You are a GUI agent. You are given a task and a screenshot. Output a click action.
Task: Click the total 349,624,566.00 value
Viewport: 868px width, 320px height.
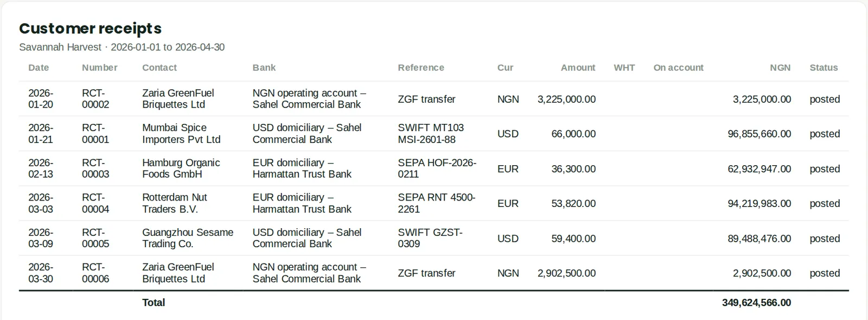click(x=756, y=303)
